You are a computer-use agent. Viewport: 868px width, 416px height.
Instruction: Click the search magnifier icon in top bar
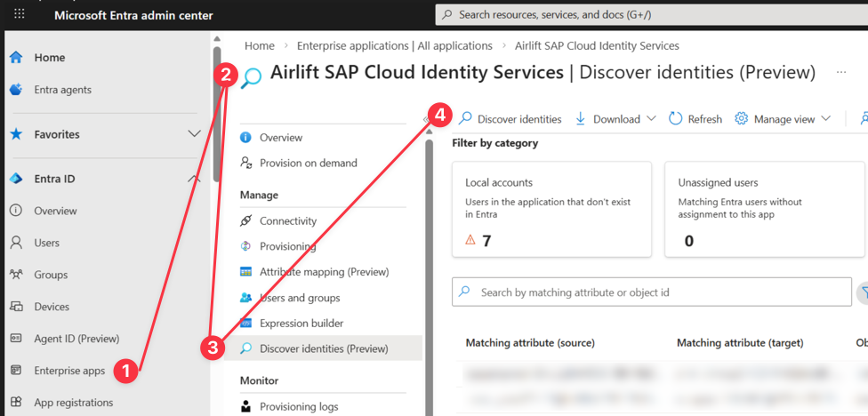click(448, 14)
